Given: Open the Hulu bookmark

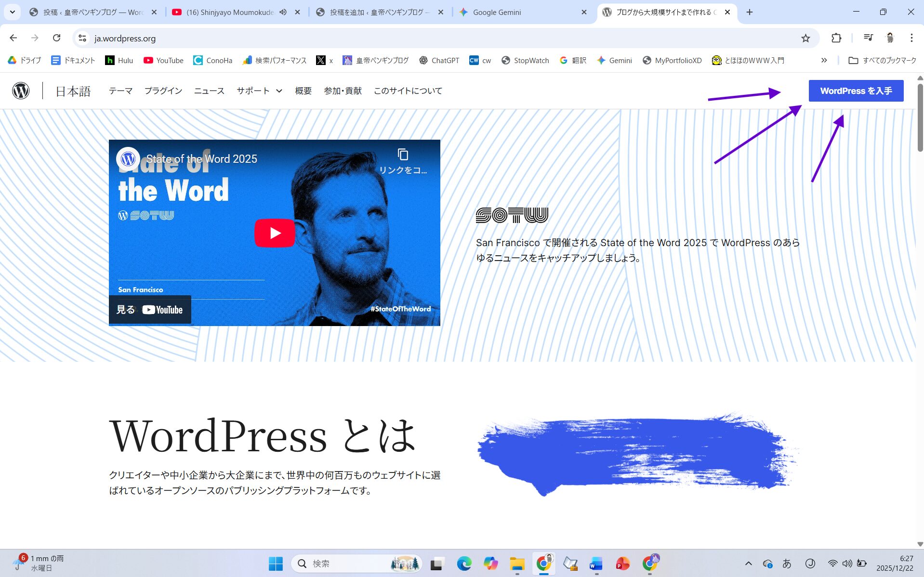Looking at the screenshot, I should (119, 60).
